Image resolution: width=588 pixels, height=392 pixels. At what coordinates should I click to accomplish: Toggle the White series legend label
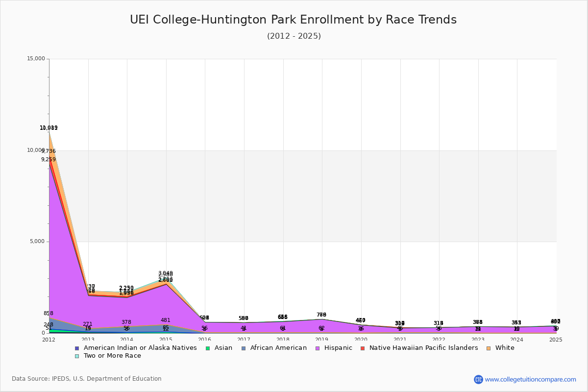tap(505, 348)
